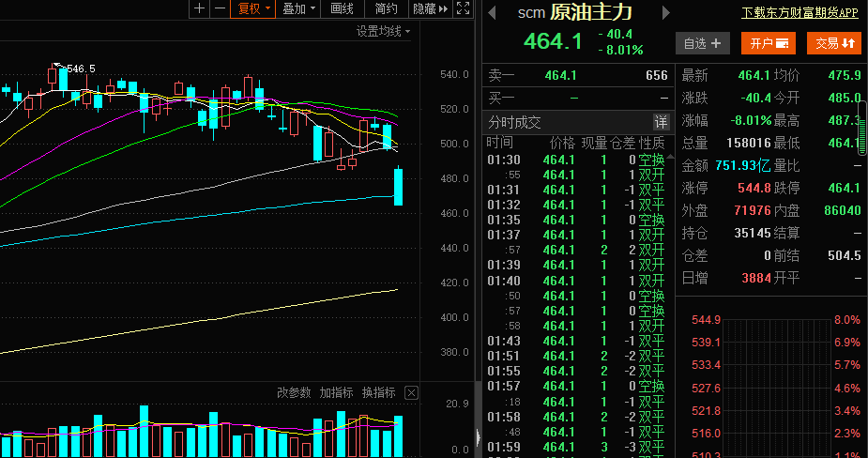Click the 卖一 ask price 464.1

(x=560, y=75)
